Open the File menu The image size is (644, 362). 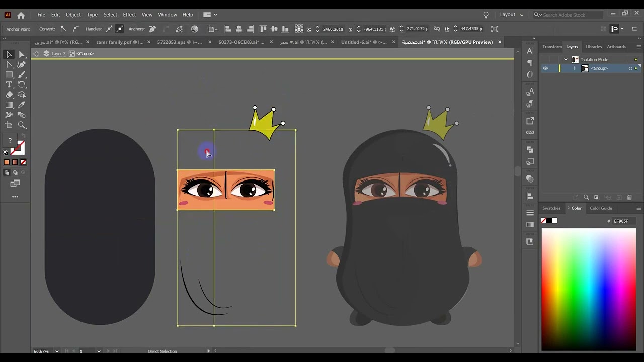click(x=41, y=15)
